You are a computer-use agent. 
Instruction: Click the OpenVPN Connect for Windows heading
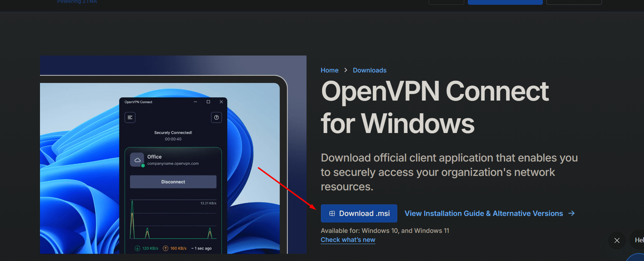(435, 107)
